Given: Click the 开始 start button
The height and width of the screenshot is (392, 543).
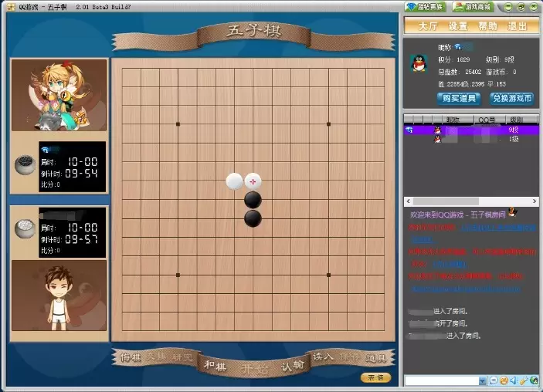Looking at the screenshot, I should point(255,369).
